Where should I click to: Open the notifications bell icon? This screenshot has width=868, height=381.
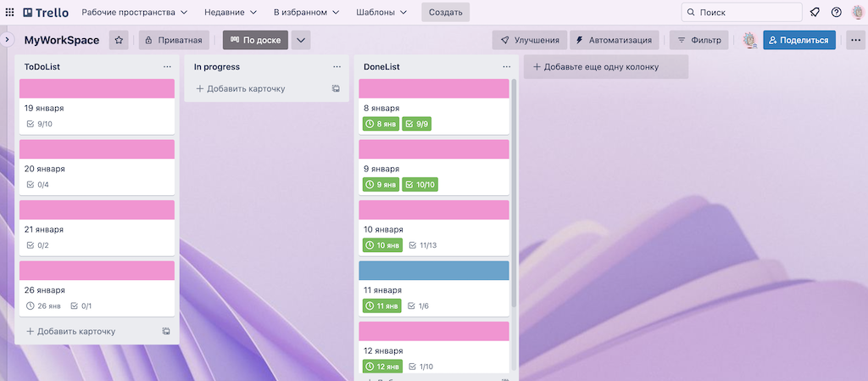815,12
